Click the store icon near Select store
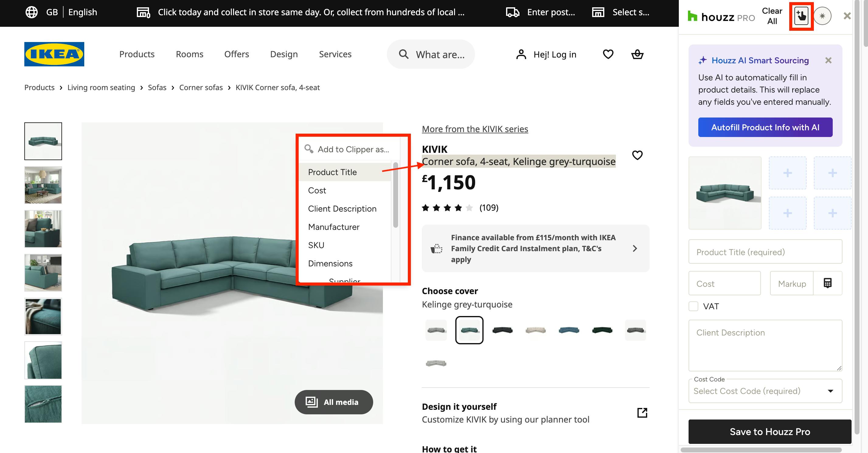The width and height of the screenshot is (868, 453). click(x=598, y=12)
